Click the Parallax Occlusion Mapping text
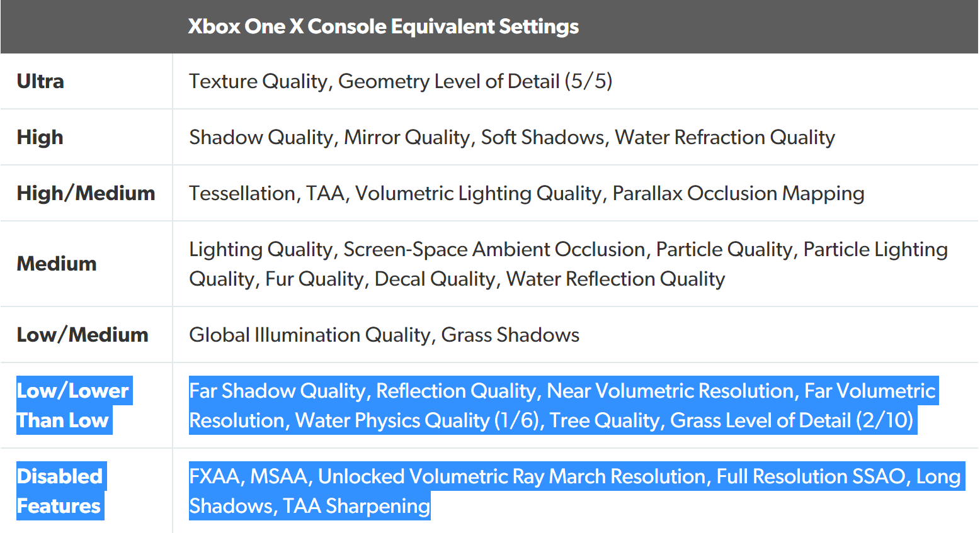 [738, 193]
